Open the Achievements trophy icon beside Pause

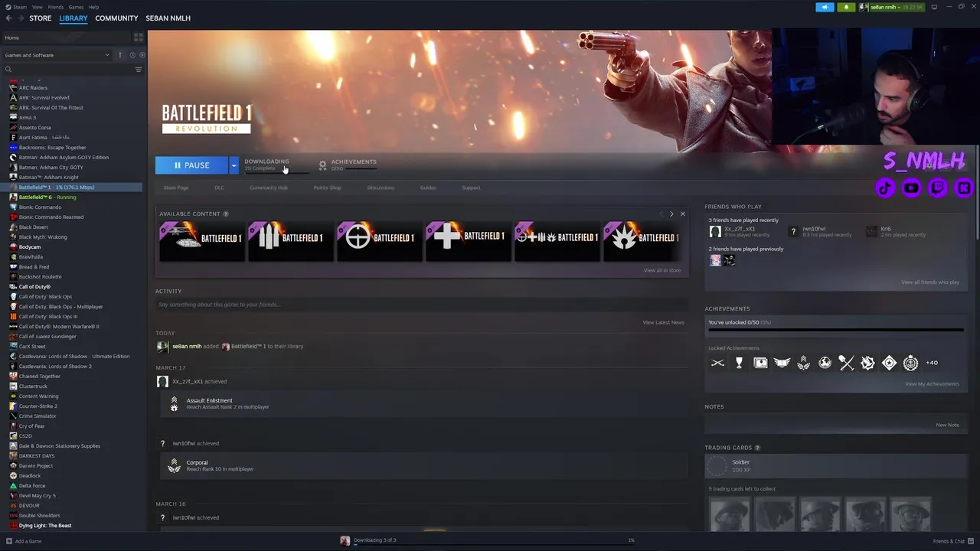[322, 165]
